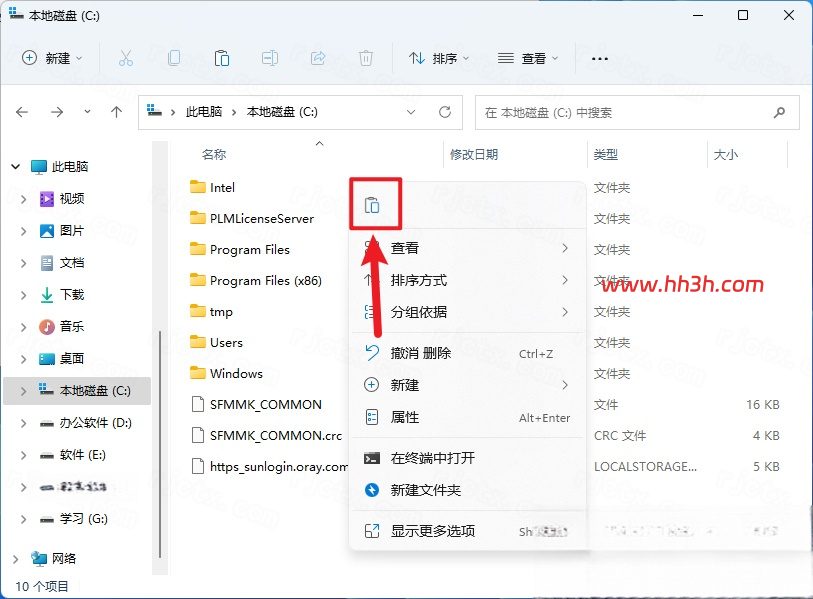Expand the 网络 tree node
The height and width of the screenshot is (599, 813).
tap(16, 559)
